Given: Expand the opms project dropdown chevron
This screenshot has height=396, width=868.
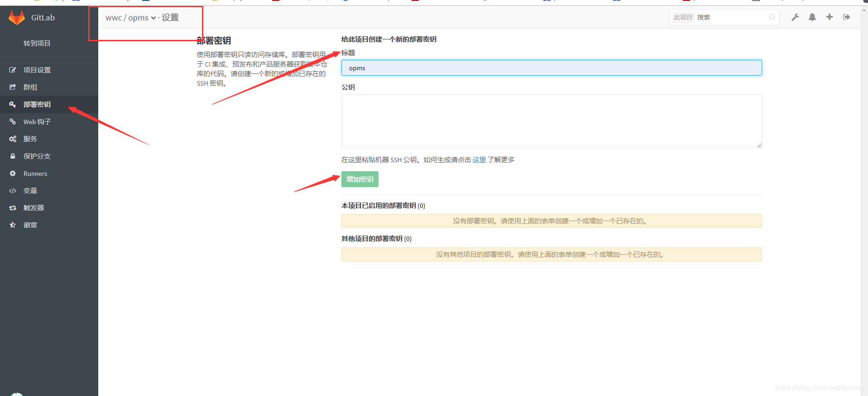Looking at the screenshot, I should coord(153,18).
